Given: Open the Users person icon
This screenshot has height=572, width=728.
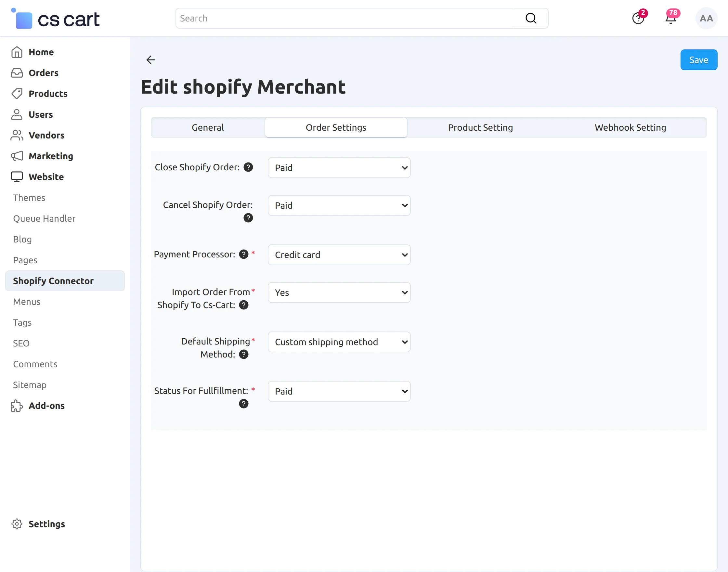Looking at the screenshot, I should click(x=17, y=114).
